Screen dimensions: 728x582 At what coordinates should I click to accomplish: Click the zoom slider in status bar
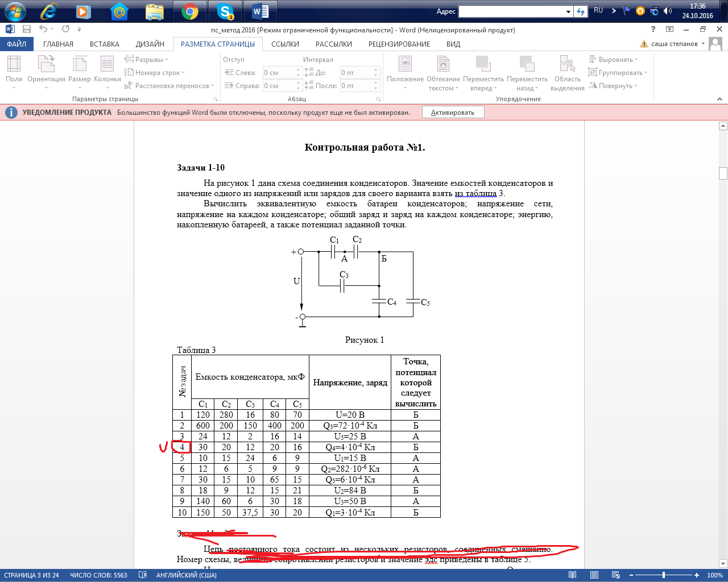point(663,575)
